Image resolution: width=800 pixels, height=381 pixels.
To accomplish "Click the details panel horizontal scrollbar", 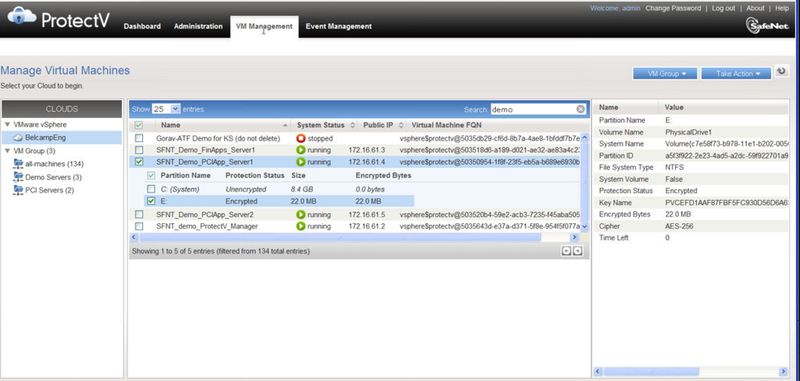I will click(652, 372).
